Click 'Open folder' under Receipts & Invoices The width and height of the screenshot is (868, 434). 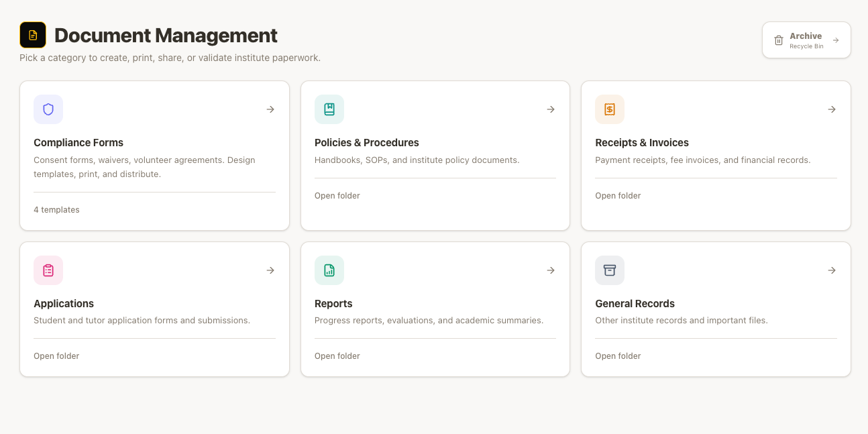[x=618, y=196]
